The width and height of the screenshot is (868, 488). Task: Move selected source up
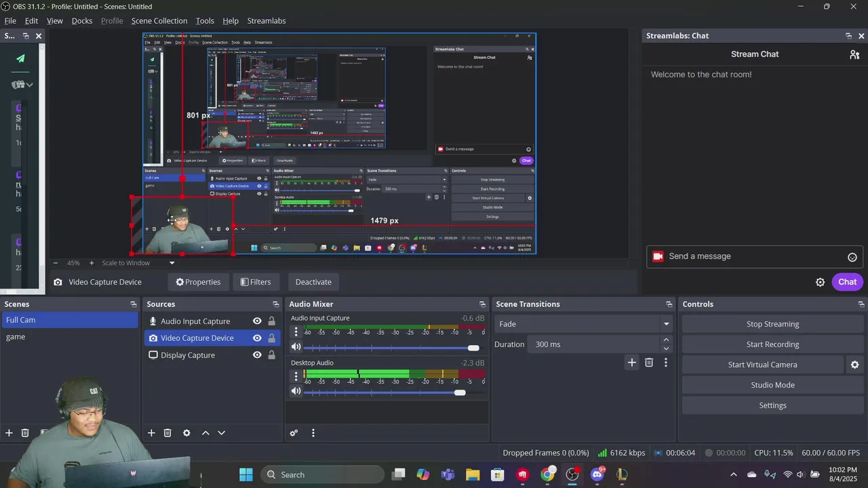(205, 433)
